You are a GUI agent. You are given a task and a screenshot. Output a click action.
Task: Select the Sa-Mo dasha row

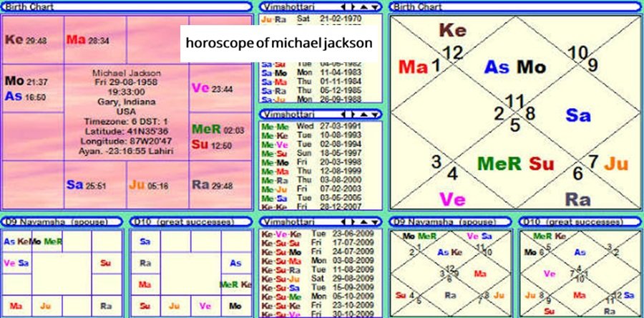click(312, 73)
